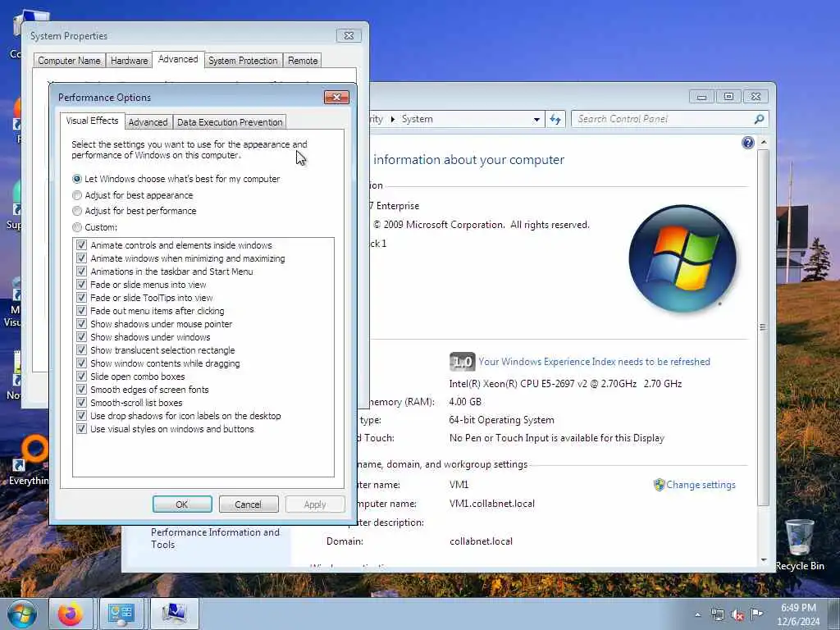The width and height of the screenshot is (840, 630).
Task: Uncheck Fade out menu items after clicking
Action: point(81,311)
